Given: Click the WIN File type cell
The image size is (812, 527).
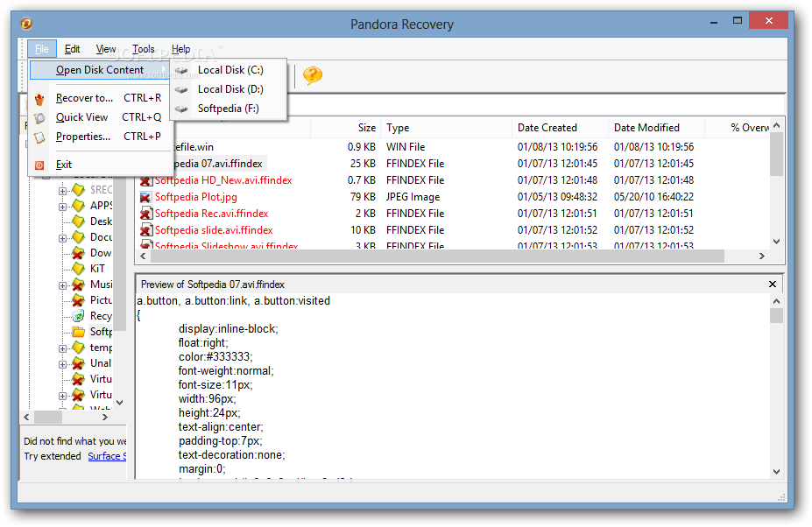Looking at the screenshot, I should click(406, 147).
